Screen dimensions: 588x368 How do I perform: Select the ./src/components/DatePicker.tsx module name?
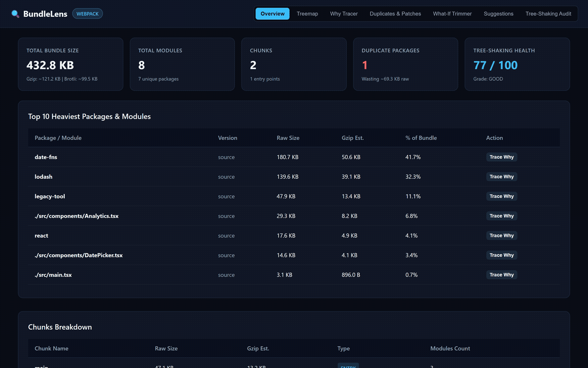point(78,255)
